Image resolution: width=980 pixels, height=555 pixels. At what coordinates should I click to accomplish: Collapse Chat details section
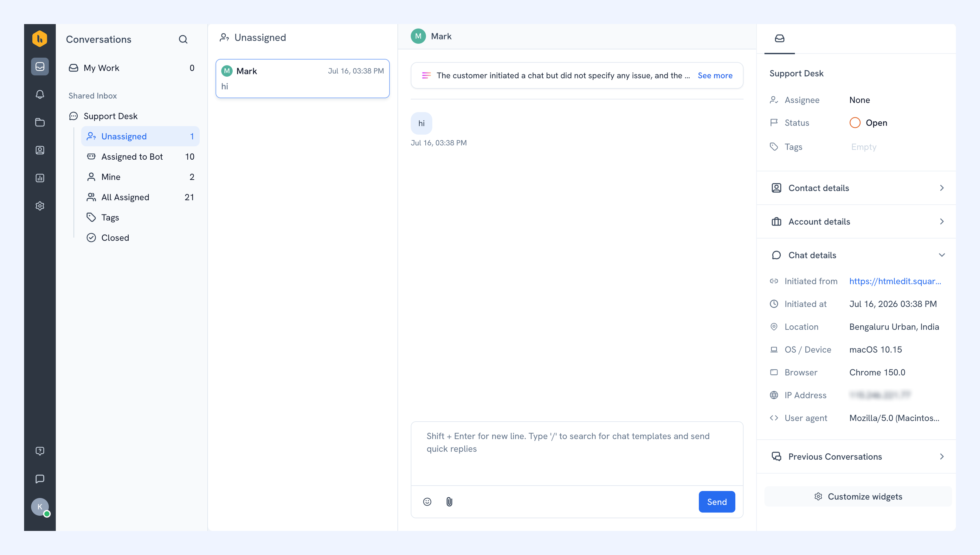point(856,255)
